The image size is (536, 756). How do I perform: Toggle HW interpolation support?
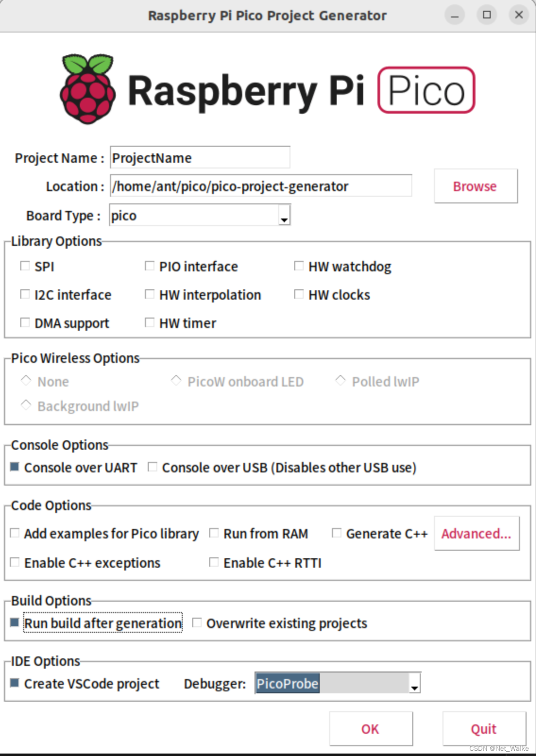tap(150, 294)
